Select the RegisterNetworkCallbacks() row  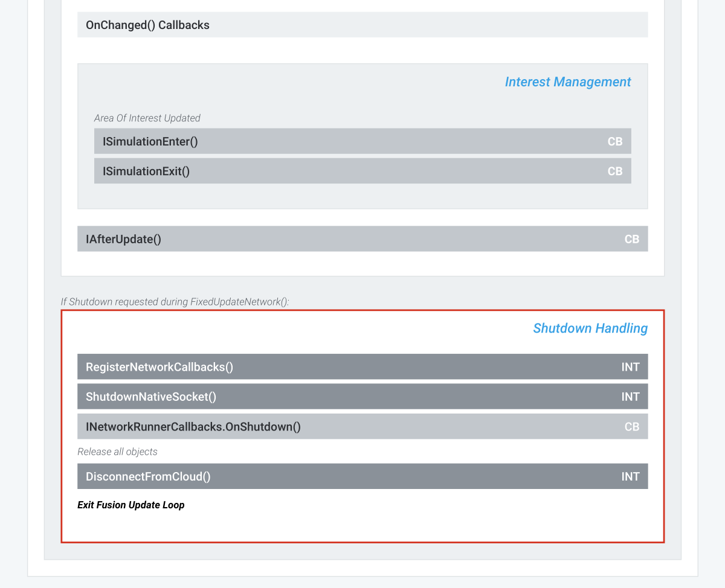362,366
